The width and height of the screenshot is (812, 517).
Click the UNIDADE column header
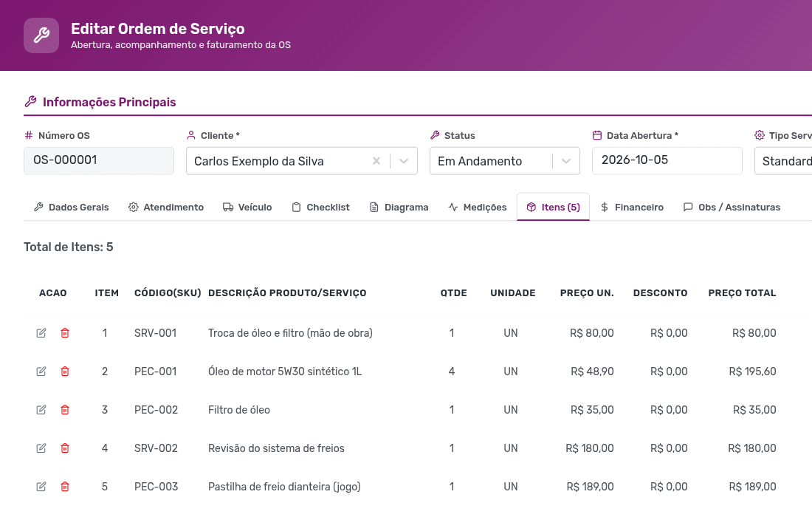pos(513,293)
